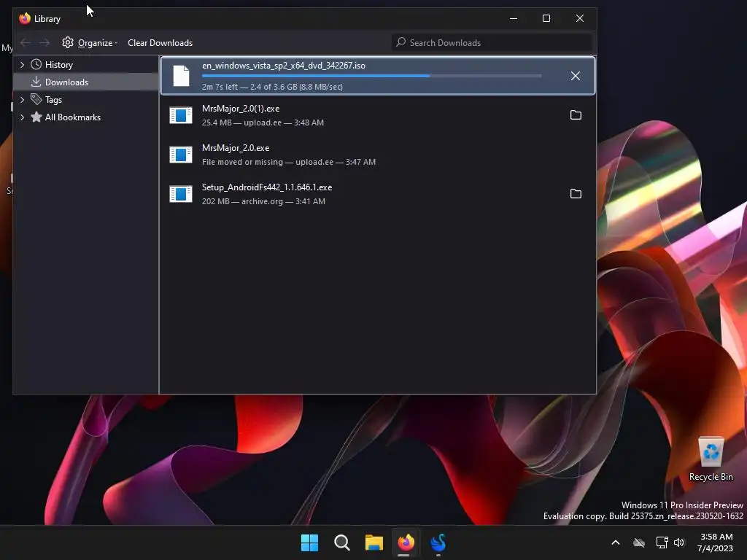Select en_windows_vista_sp2_x64_dvd_342267.iso file name
Viewport: 747px width, 560px height.
(284, 66)
